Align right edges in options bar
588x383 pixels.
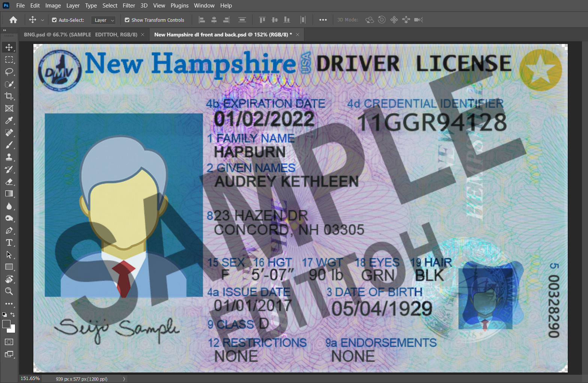tap(226, 20)
